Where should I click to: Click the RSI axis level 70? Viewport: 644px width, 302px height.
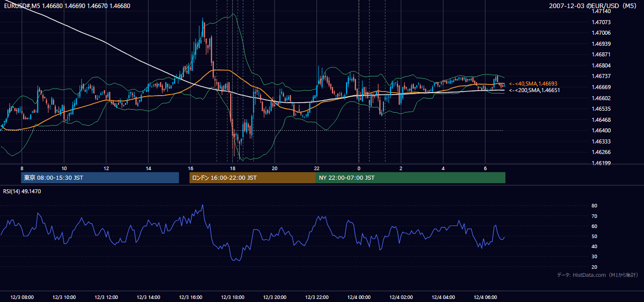[595, 216]
